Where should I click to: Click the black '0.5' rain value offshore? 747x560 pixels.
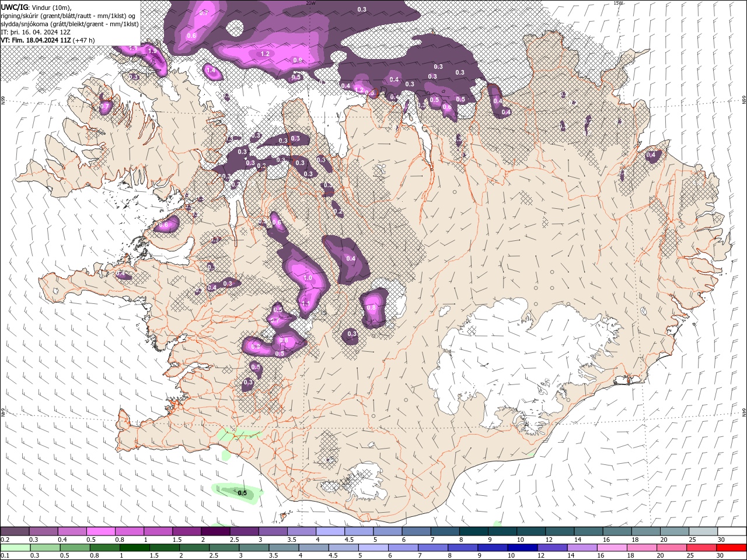pyautogui.click(x=242, y=493)
